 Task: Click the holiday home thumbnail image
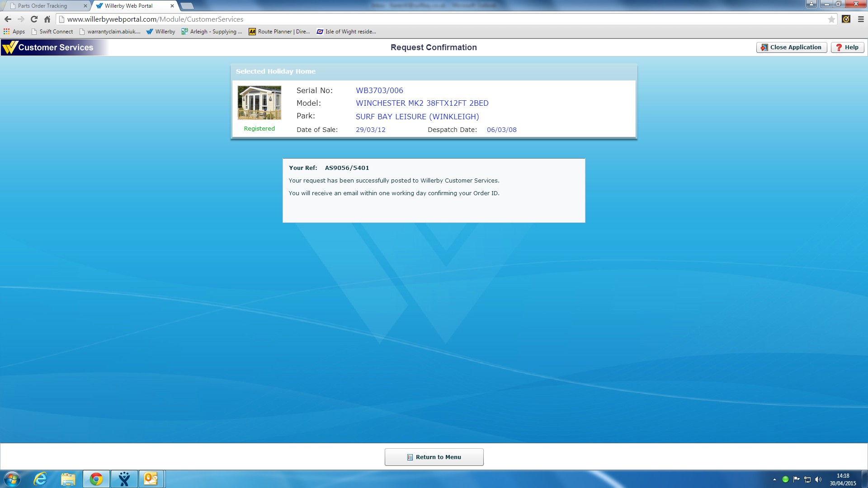259,103
